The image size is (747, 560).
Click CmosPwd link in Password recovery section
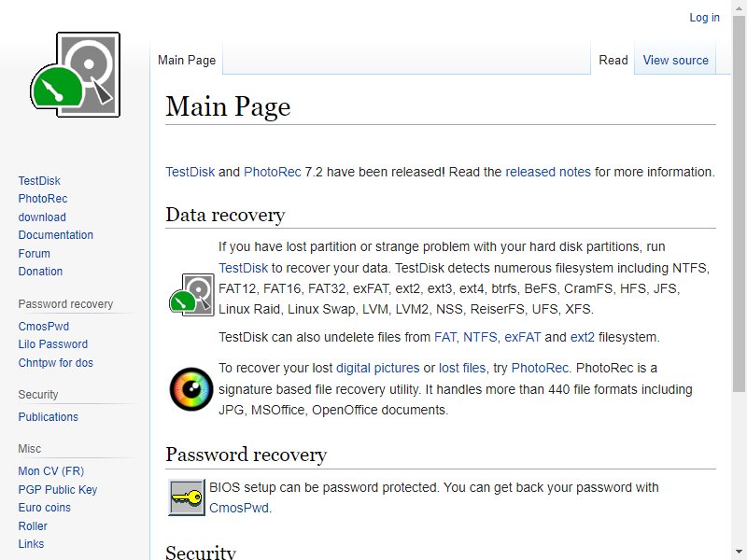[x=239, y=508]
